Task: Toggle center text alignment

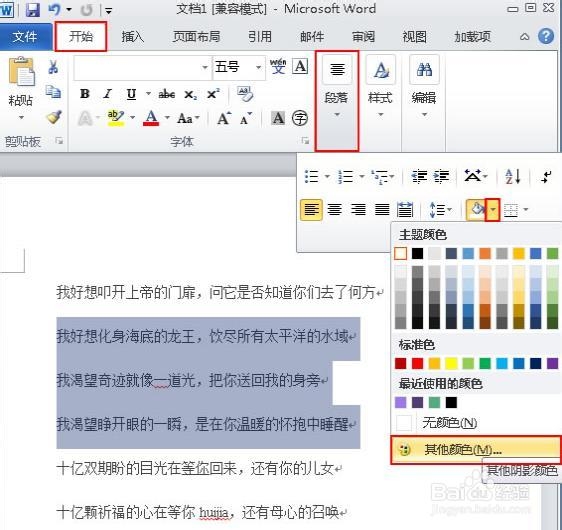Action: [x=335, y=210]
